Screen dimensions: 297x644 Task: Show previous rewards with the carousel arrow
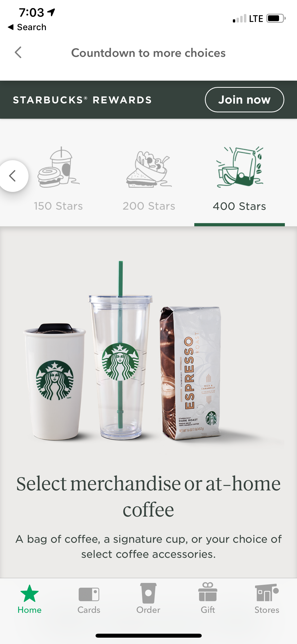[x=13, y=176]
